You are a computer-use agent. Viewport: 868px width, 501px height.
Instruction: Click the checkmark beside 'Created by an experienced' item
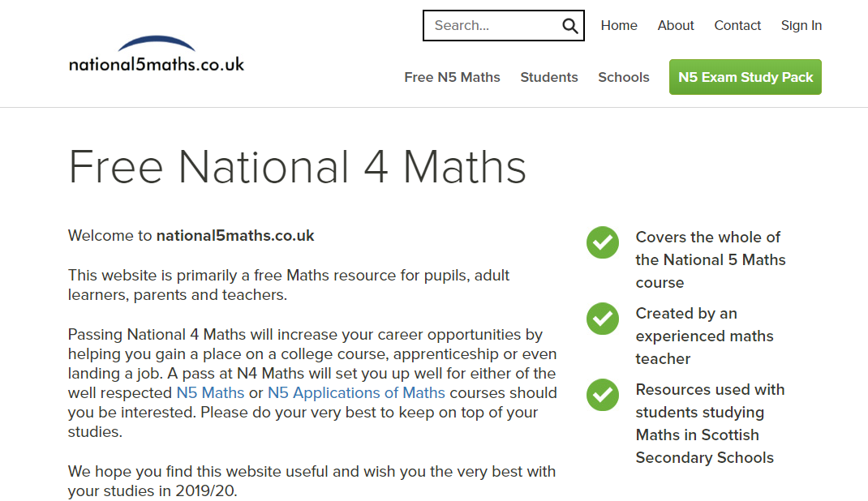click(602, 319)
